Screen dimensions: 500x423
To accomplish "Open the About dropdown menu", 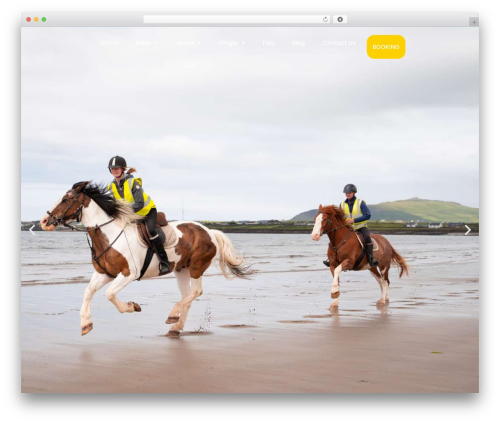I will (189, 43).
